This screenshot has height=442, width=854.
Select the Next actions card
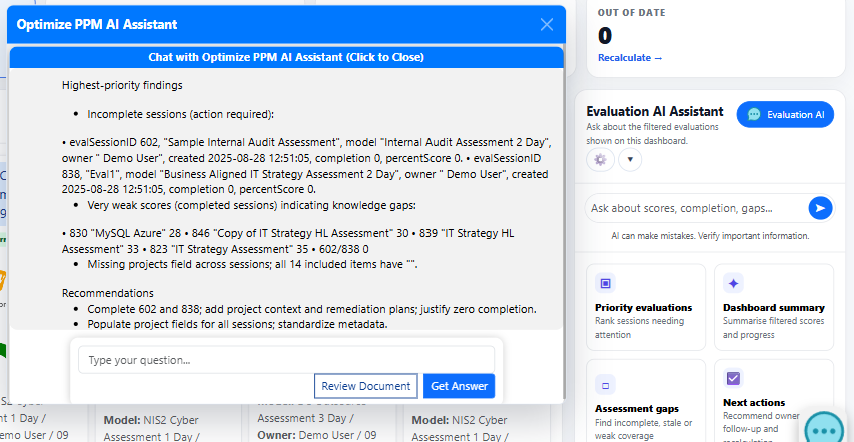pos(774,400)
